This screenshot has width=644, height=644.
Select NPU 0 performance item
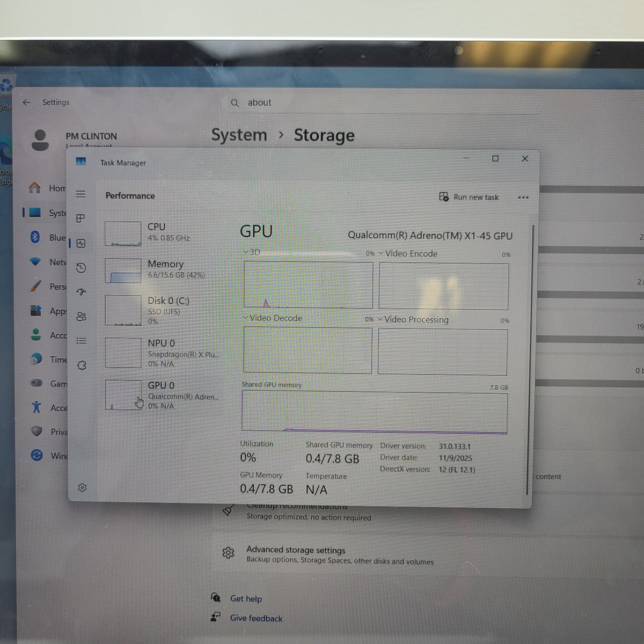click(163, 353)
